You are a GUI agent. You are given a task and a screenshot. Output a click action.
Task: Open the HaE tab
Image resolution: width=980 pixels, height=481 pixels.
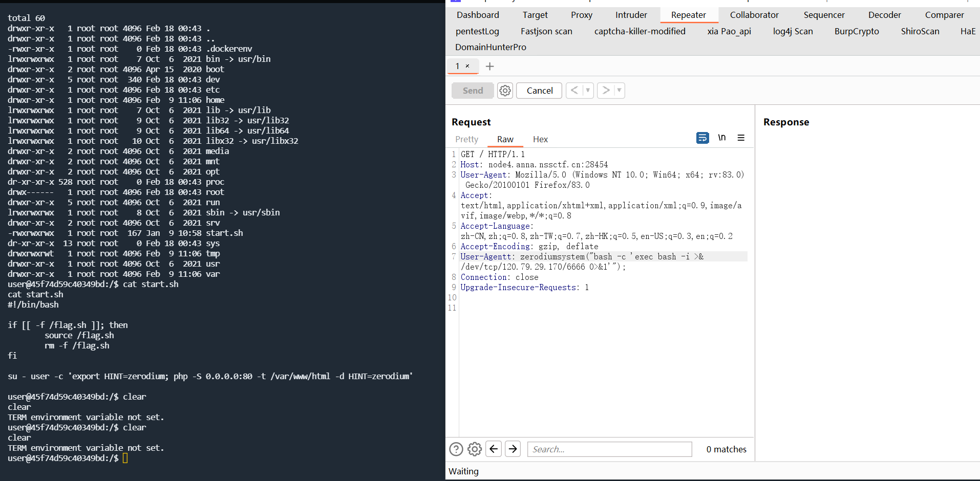click(x=968, y=31)
